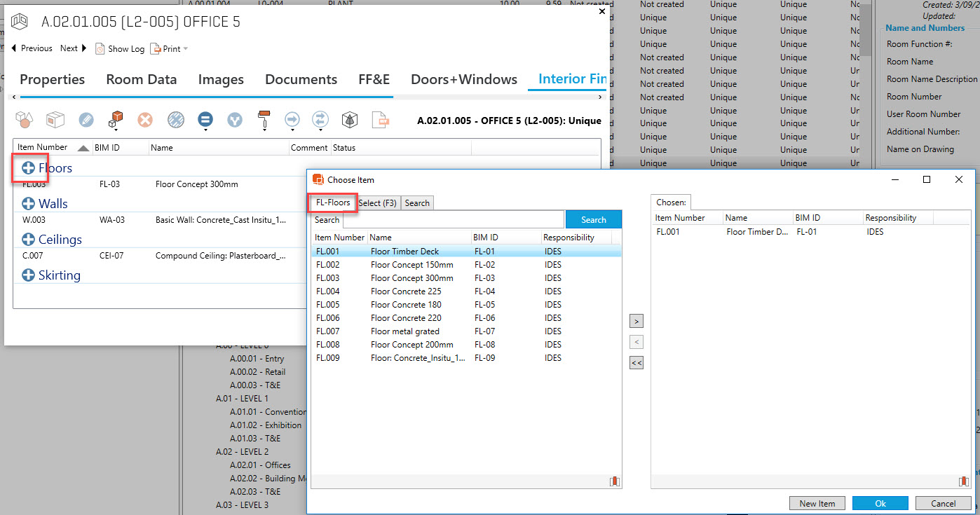Open the Print dropdown arrow
The image size is (980, 515).
pyautogui.click(x=186, y=49)
